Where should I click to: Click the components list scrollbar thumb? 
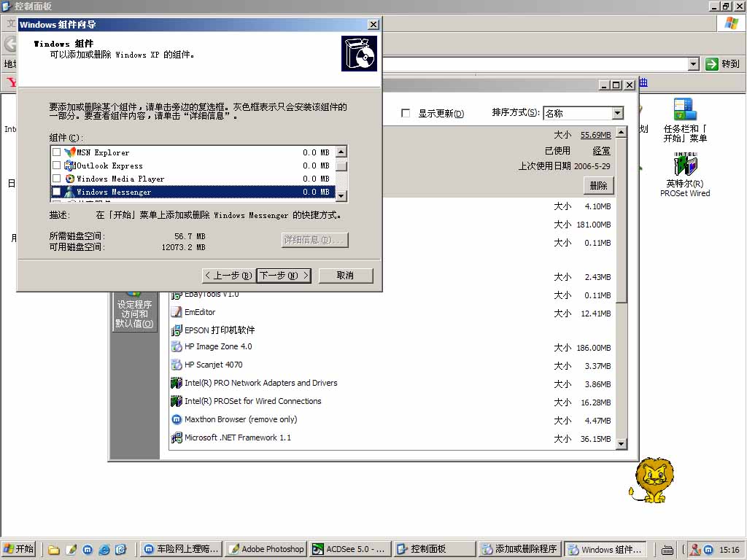click(341, 166)
